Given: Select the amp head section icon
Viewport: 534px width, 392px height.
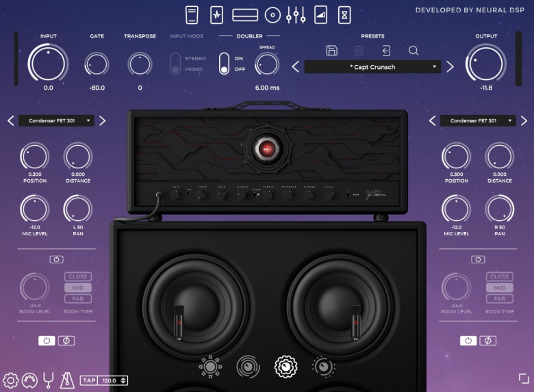Looking at the screenshot, I should [245, 15].
